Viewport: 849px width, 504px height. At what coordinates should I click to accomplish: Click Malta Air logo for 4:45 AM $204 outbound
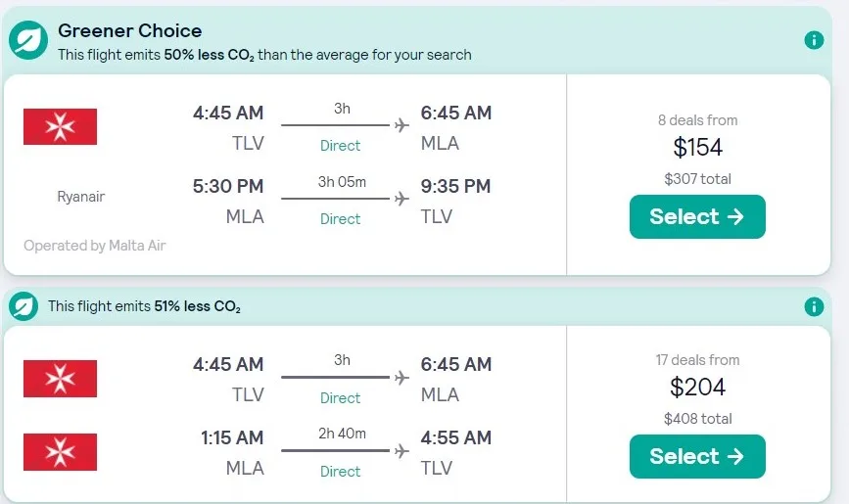tap(60, 379)
